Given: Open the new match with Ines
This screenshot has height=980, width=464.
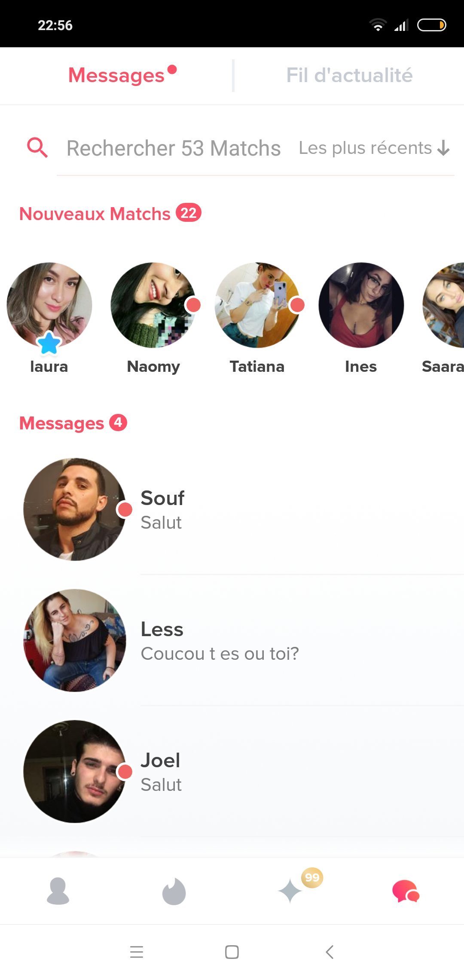Looking at the screenshot, I should [x=361, y=305].
